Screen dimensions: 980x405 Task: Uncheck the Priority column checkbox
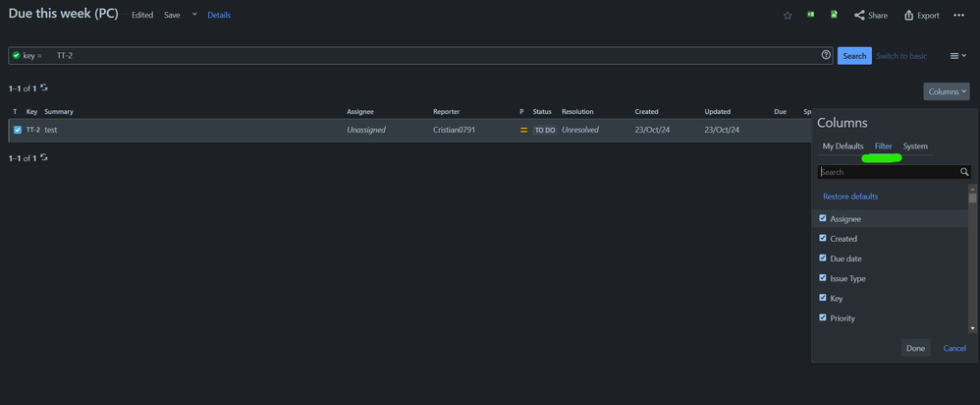pyautogui.click(x=823, y=318)
